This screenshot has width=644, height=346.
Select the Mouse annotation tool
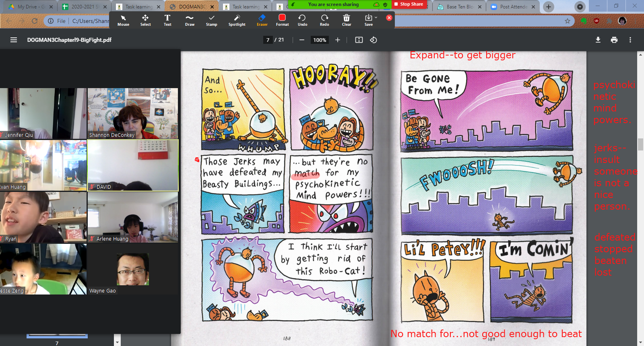[123, 20]
